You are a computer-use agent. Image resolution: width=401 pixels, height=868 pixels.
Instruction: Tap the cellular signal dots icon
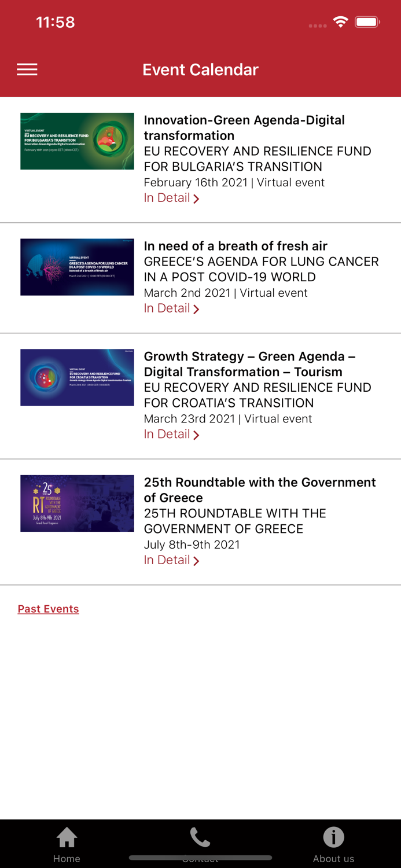pyautogui.click(x=317, y=25)
